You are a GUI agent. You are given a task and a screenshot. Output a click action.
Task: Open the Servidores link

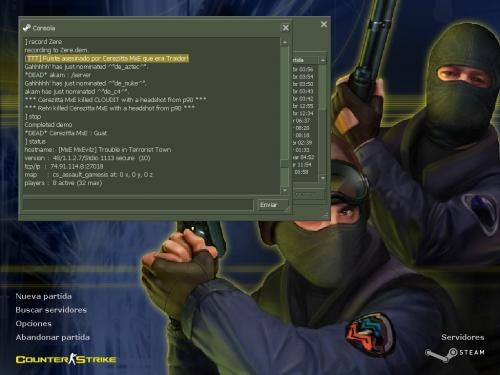click(463, 337)
